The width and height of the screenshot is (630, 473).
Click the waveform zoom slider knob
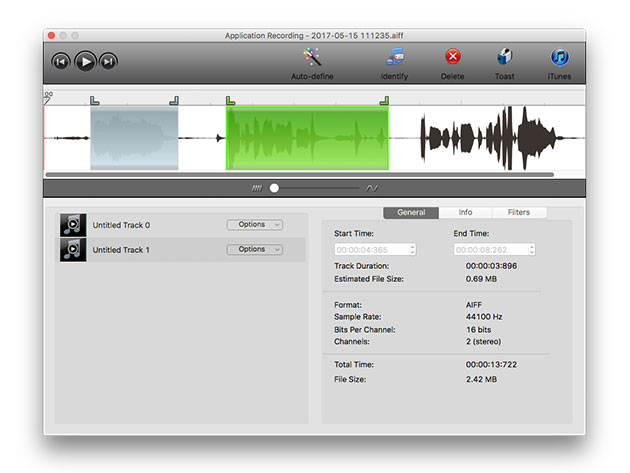point(274,188)
